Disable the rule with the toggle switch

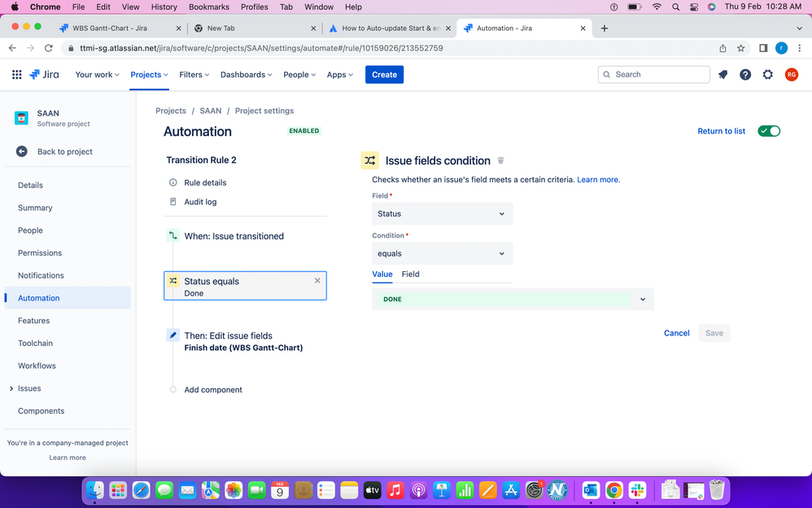click(x=769, y=131)
